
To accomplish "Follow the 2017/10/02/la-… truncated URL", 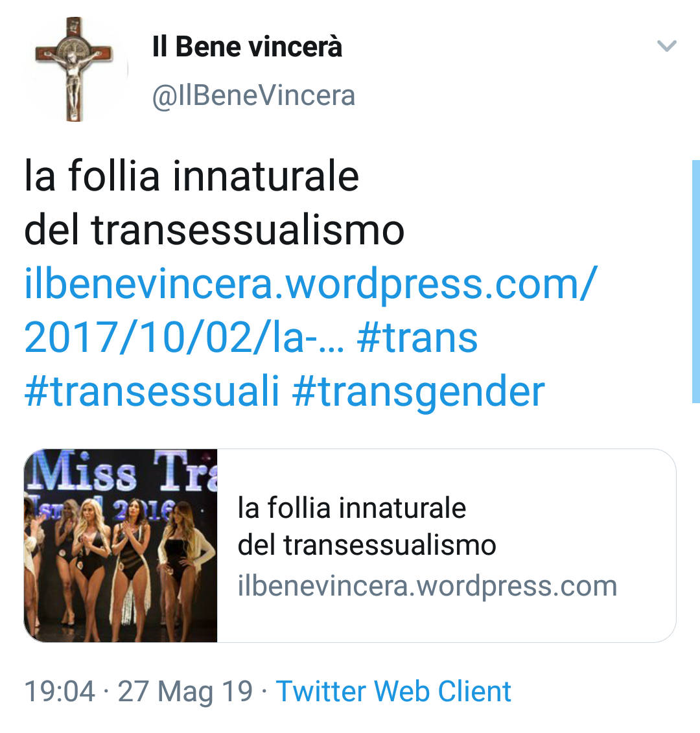I will click(184, 338).
